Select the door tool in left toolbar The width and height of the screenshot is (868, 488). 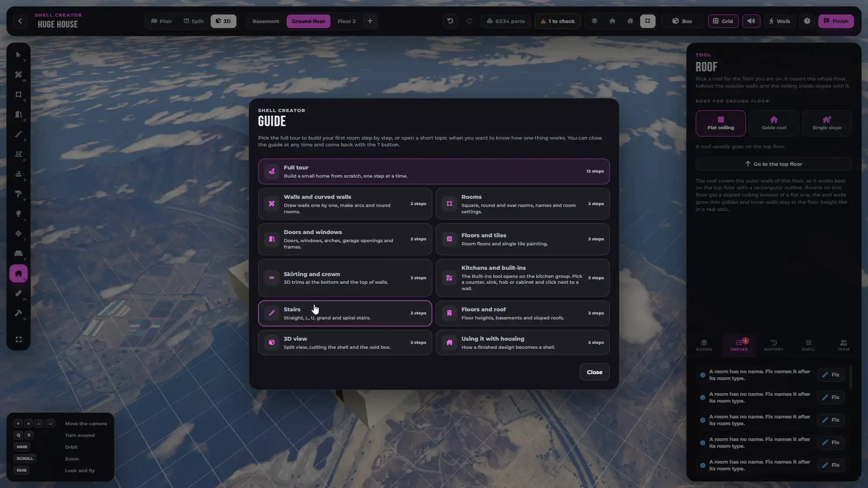tap(19, 114)
